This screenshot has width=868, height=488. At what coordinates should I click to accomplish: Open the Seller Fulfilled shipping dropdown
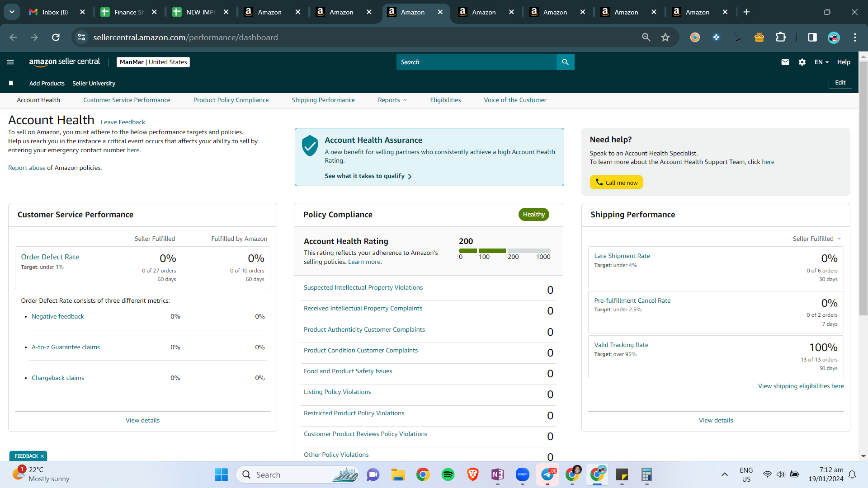coord(817,239)
